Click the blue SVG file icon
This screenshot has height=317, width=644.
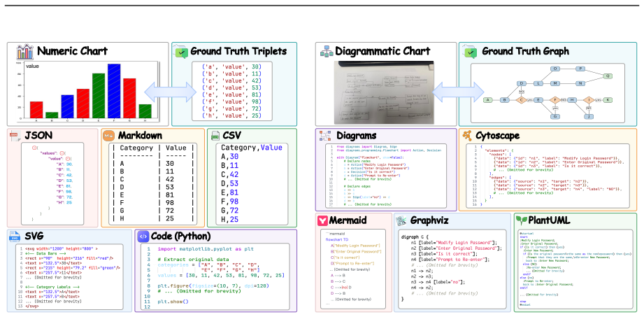pos(15,237)
